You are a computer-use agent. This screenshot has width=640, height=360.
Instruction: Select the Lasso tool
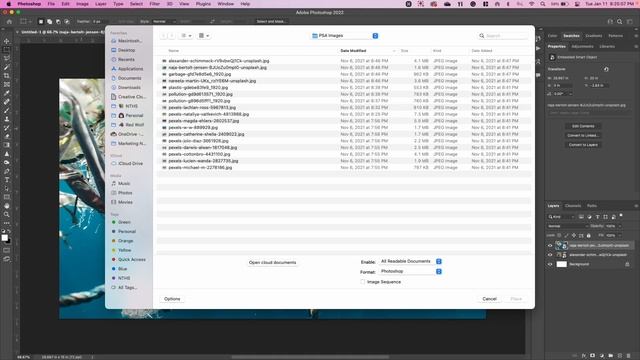pyautogui.click(x=7, y=58)
